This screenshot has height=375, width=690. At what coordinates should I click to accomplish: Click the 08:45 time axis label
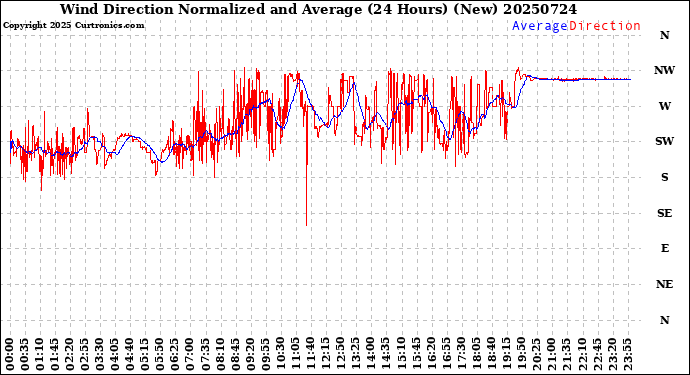pyautogui.click(x=235, y=354)
